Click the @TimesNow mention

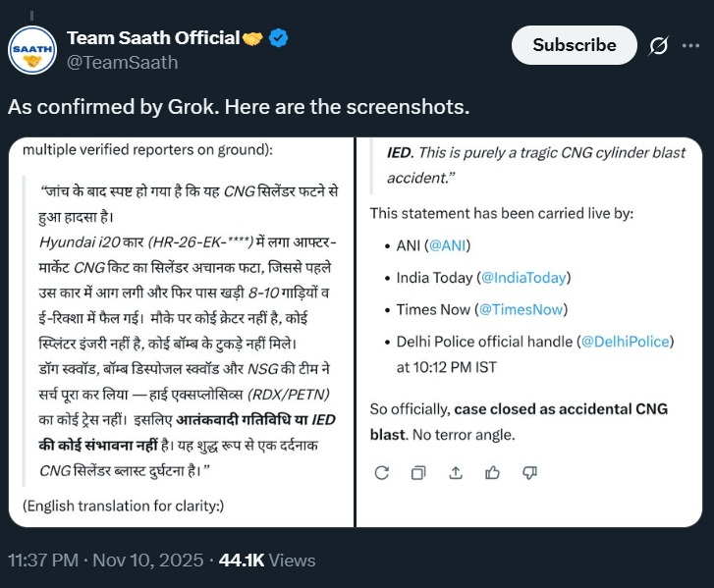click(521, 309)
